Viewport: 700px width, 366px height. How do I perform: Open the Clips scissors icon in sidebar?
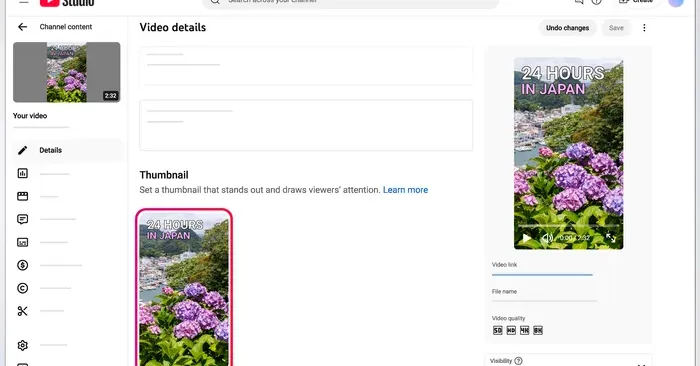[x=22, y=311]
